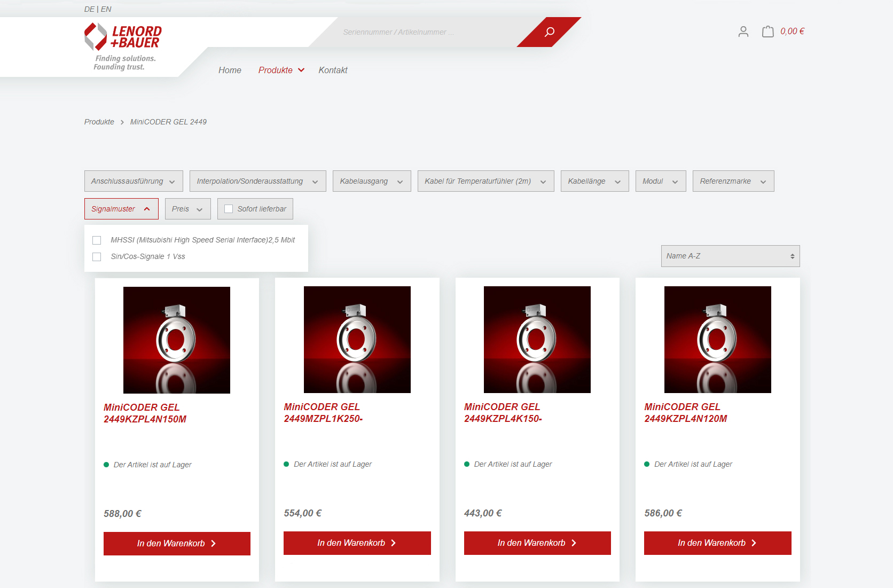Click stock status under 2449KZPL4N120M
893x588 pixels.
688,464
